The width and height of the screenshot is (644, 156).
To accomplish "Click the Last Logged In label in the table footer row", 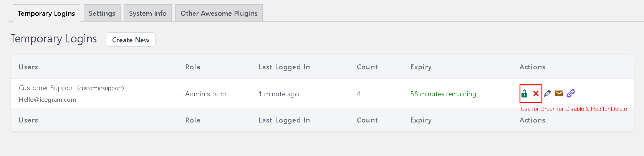I will tap(284, 120).
